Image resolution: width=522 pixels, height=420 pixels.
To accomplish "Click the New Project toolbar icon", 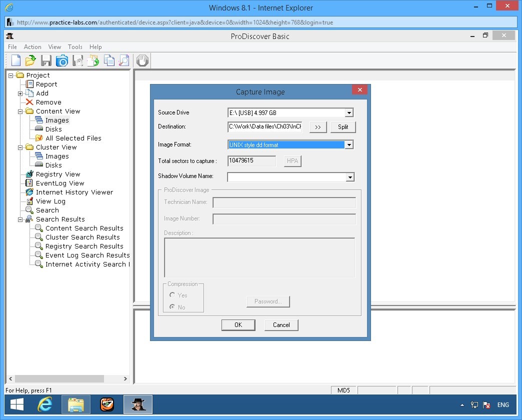I will [x=16, y=60].
